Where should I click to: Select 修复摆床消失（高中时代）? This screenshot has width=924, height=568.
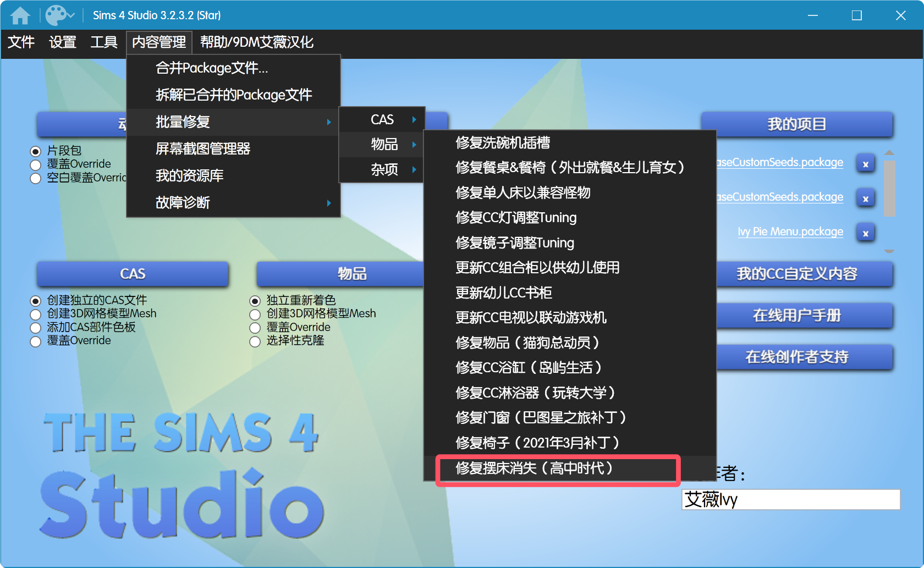coord(570,468)
